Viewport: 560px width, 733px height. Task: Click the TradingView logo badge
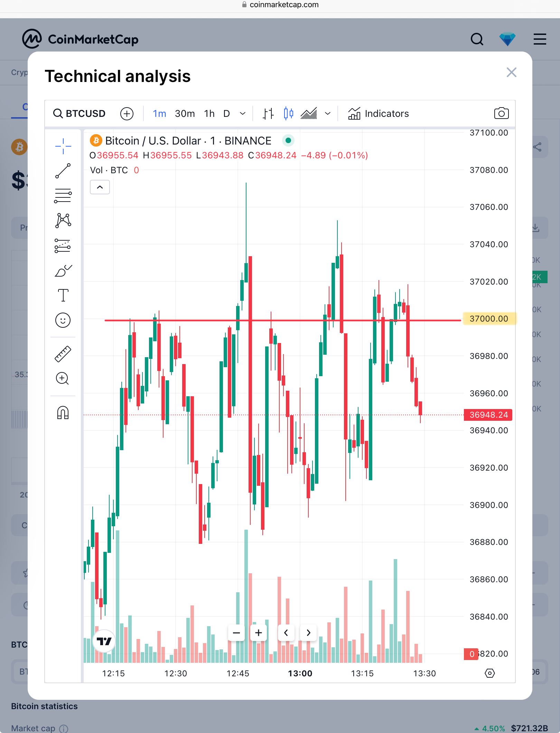(x=104, y=641)
